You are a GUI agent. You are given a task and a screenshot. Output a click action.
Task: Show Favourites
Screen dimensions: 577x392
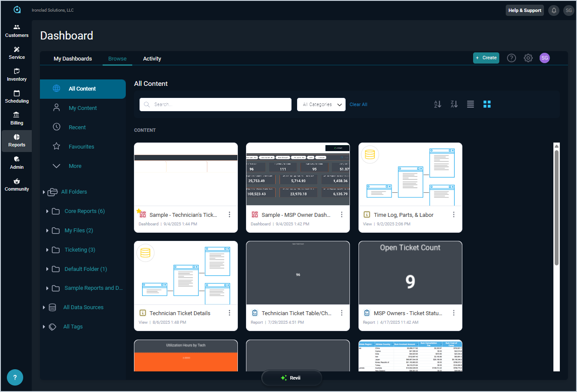pyautogui.click(x=82, y=147)
